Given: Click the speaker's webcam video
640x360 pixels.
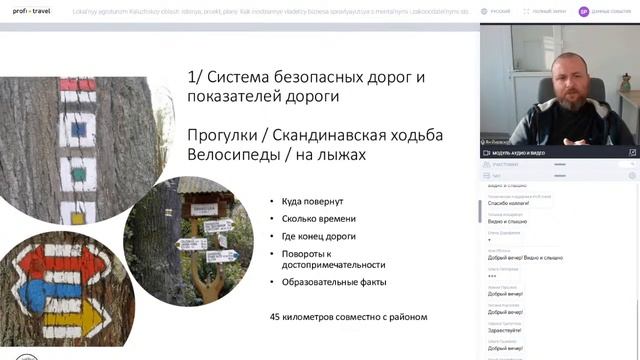Looking at the screenshot, I should 560,85.
